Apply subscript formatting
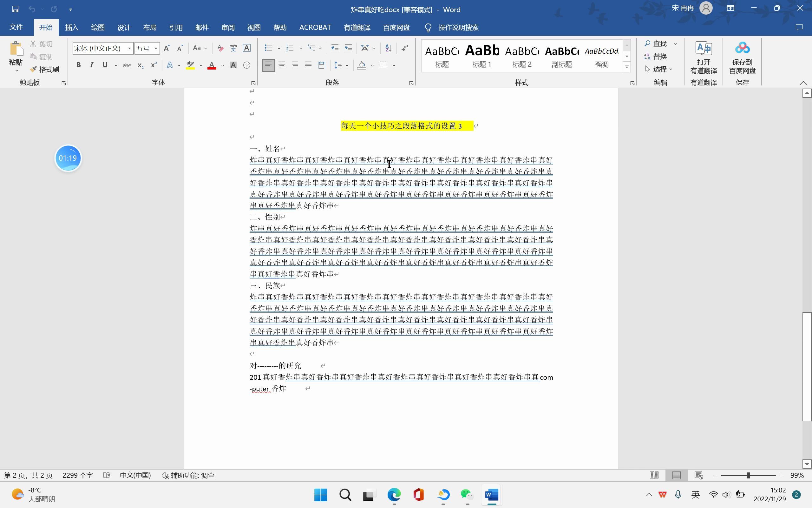 pyautogui.click(x=140, y=65)
